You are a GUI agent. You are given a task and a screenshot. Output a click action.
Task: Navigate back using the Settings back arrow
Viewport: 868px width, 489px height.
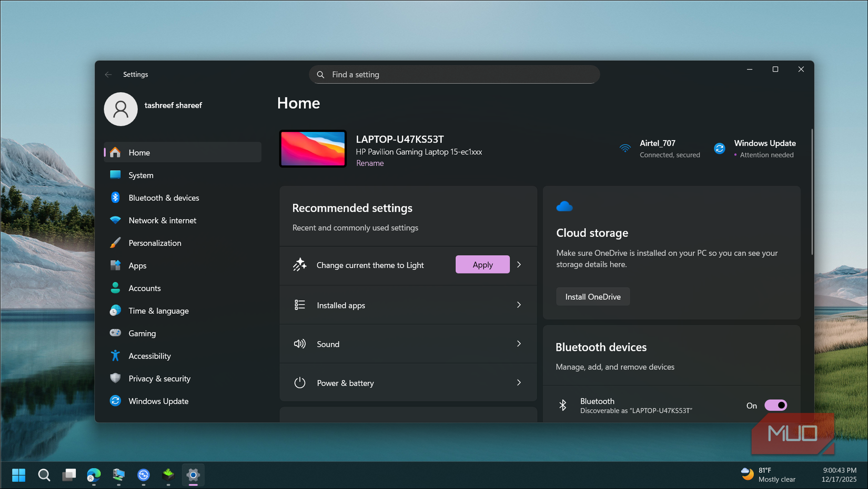coord(108,74)
